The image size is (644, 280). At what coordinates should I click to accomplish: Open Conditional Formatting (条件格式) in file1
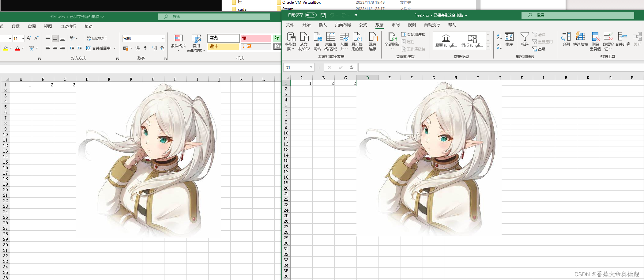click(x=178, y=42)
